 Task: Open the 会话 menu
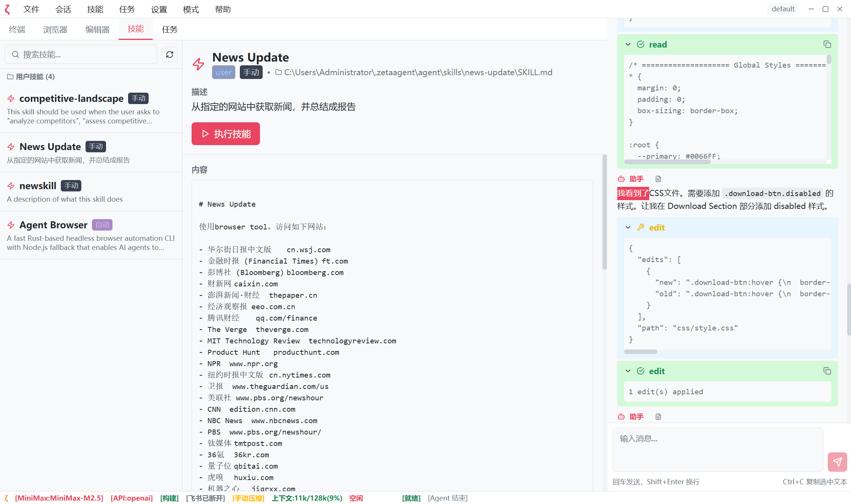(63, 9)
